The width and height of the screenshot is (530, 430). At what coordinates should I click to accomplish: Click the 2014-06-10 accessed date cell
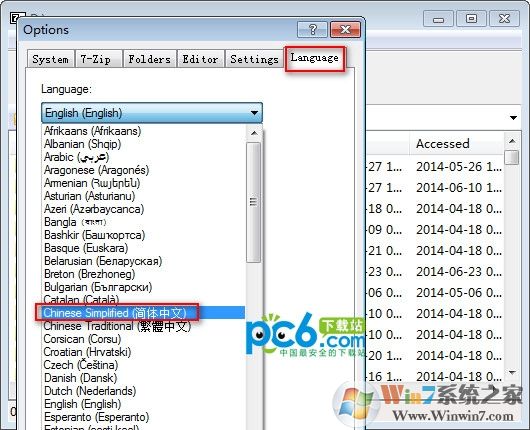(459, 188)
